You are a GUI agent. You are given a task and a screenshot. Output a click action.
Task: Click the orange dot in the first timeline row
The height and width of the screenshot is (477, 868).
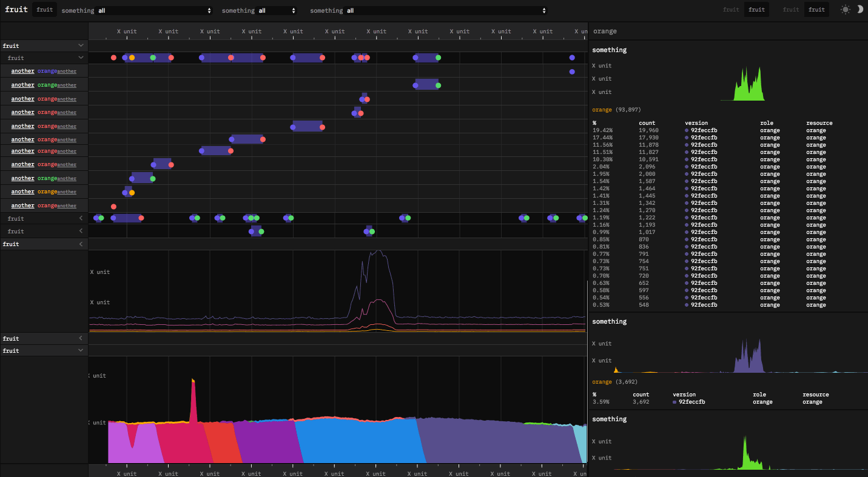point(132,58)
